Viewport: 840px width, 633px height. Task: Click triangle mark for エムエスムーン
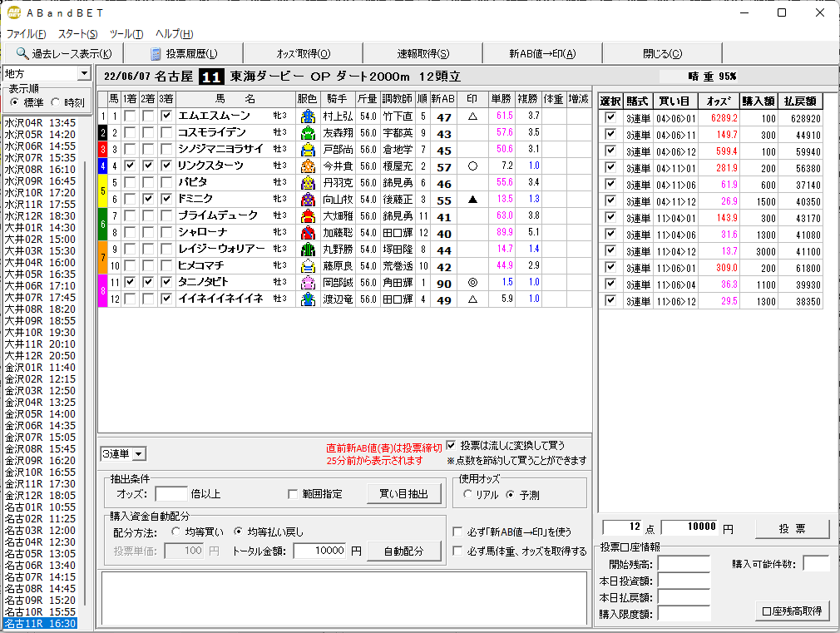pos(472,116)
